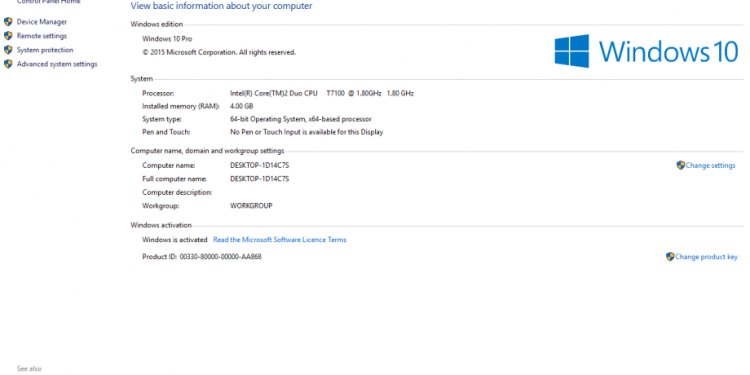This screenshot has width=750, height=375.
Task: Click DESKTOP-1D14C7S next to Full computer name
Action: coord(260,179)
